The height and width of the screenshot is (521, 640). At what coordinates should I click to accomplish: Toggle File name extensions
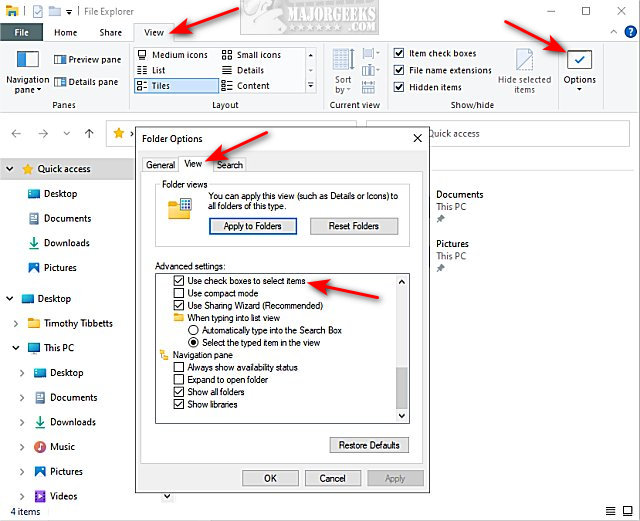coord(399,70)
